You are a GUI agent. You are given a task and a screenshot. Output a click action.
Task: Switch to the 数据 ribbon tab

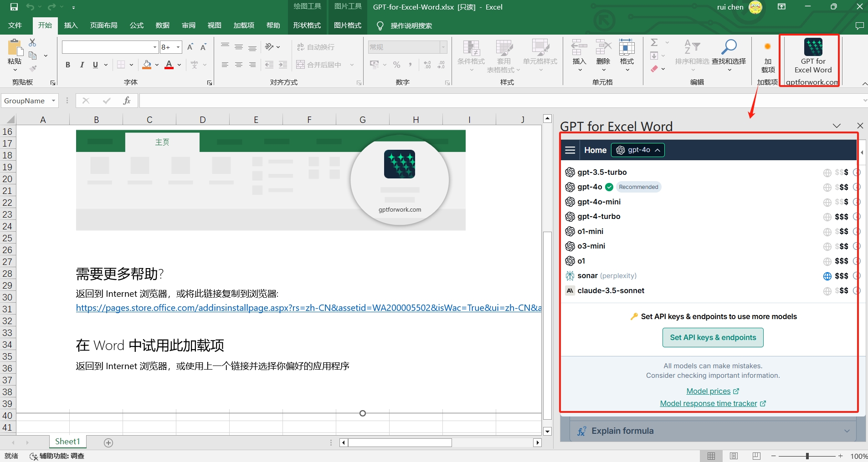pos(163,25)
